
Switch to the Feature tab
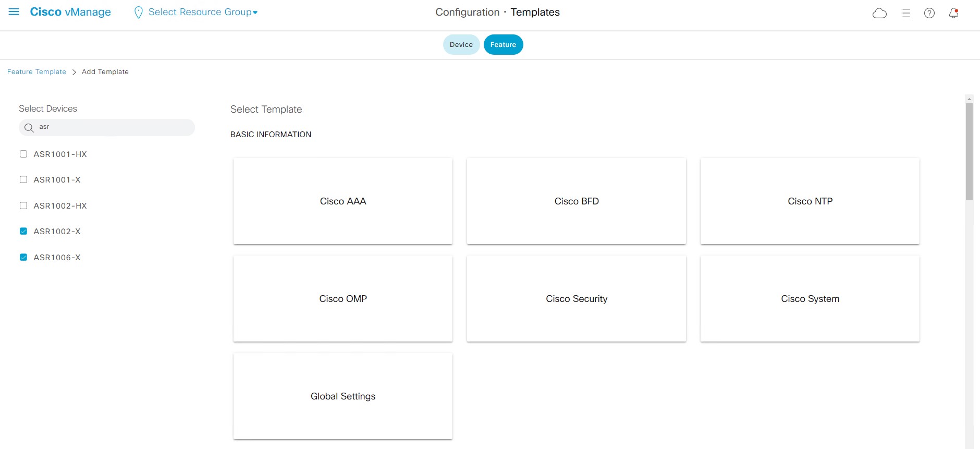coord(503,44)
